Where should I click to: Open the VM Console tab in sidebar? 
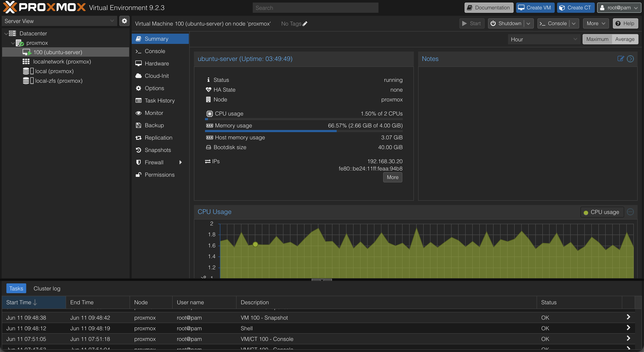click(160, 51)
